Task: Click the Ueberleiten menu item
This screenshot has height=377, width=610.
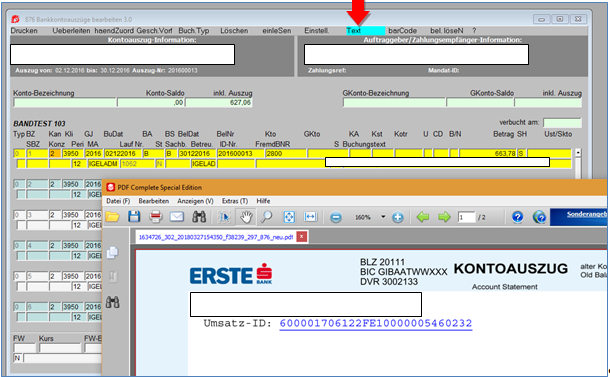Action: click(71, 30)
